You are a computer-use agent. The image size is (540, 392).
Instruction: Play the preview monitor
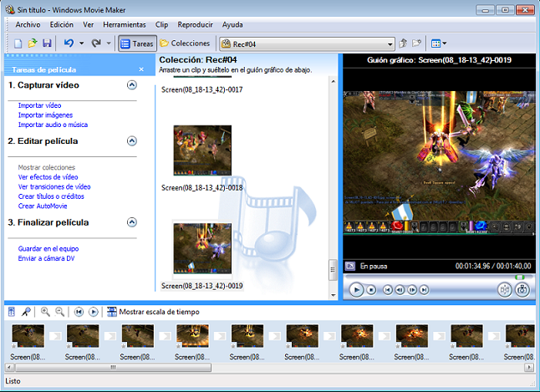click(356, 290)
